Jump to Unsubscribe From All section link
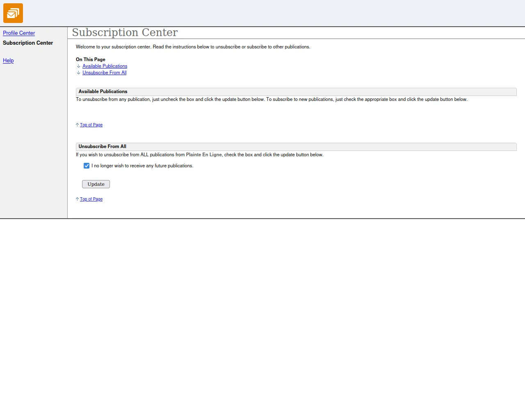The height and width of the screenshot is (420, 525). click(x=104, y=73)
